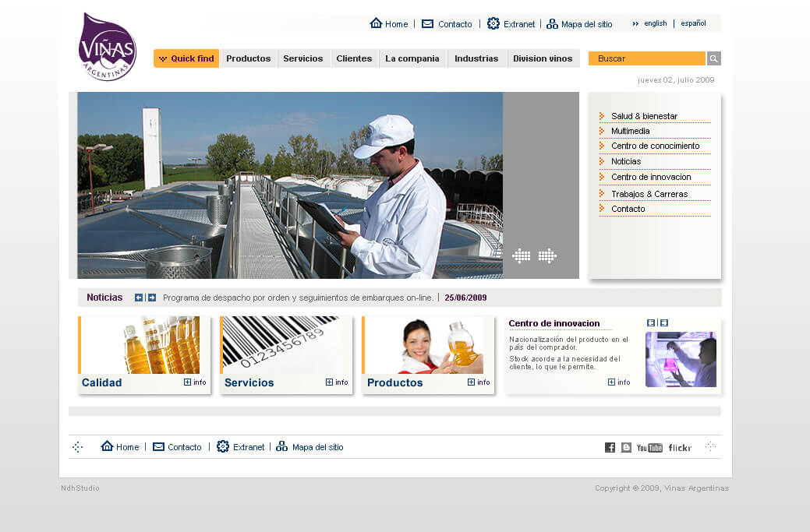Expand info on the Calidad card
Image resolution: width=810 pixels, height=532 pixels.
click(x=195, y=382)
